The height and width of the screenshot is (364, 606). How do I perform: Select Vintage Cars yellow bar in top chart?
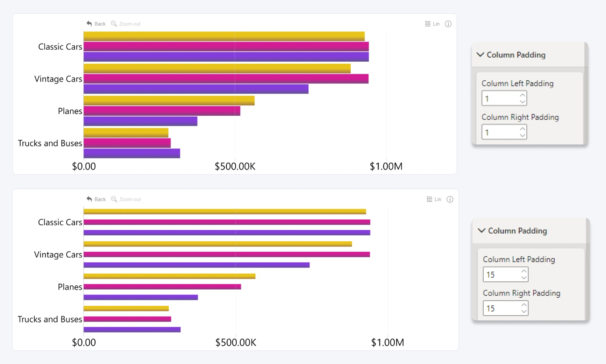point(217,69)
